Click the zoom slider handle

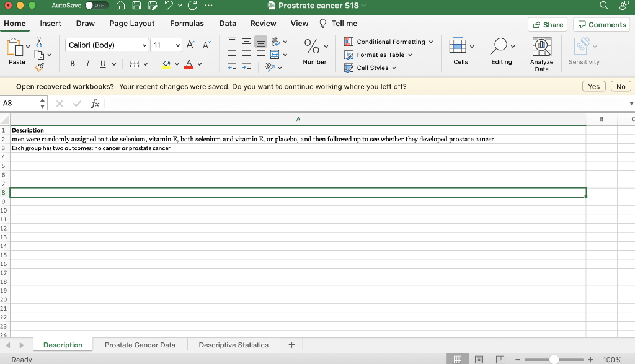(x=554, y=360)
